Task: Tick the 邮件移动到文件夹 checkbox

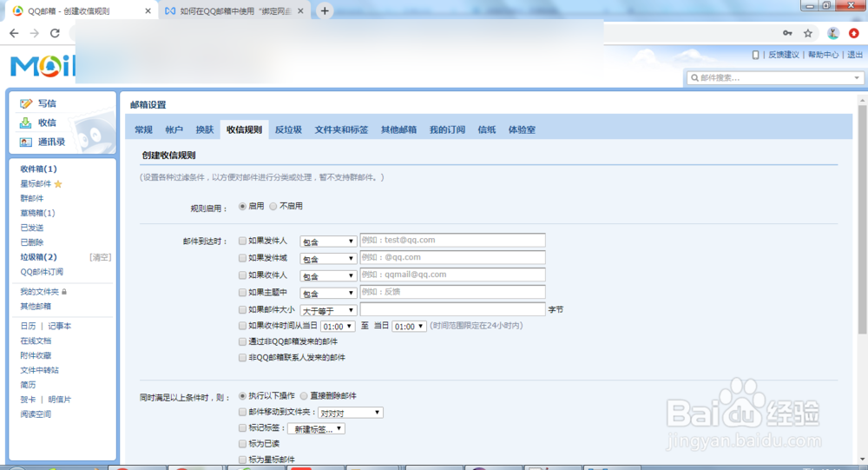Action: coord(242,413)
